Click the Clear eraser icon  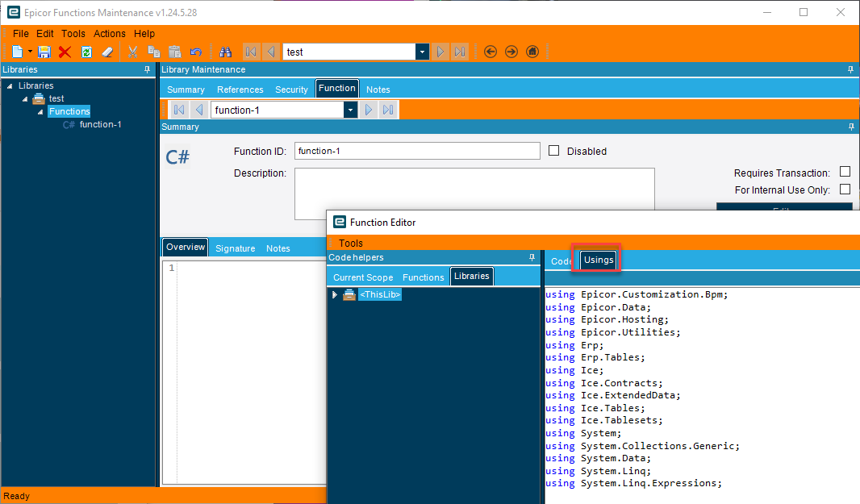point(107,52)
